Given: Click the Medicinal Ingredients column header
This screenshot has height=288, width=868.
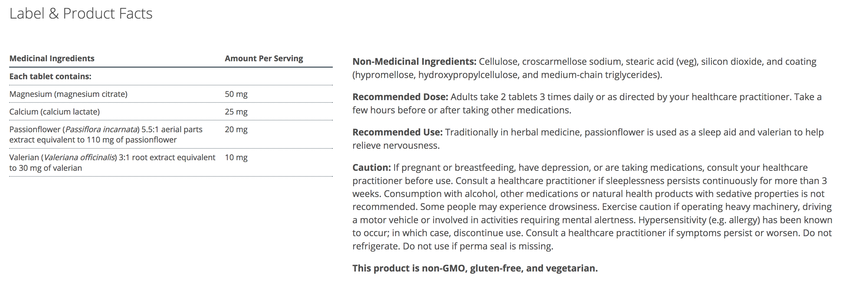Looking at the screenshot, I should tap(52, 59).
